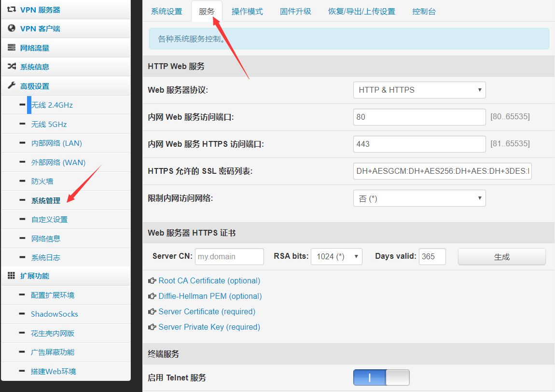
Task: Go to the 固件升级 tab
Action: pos(295,11)
